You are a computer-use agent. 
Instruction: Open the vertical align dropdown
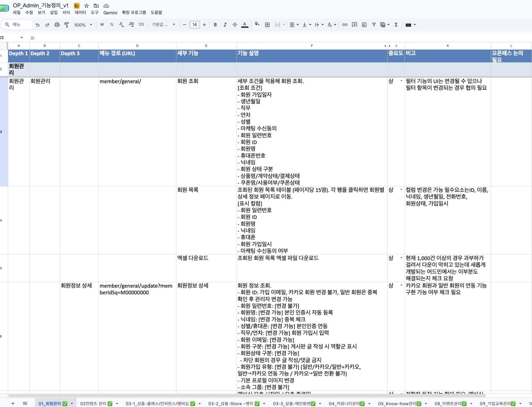pyautogui.click(x=307, y=25)
